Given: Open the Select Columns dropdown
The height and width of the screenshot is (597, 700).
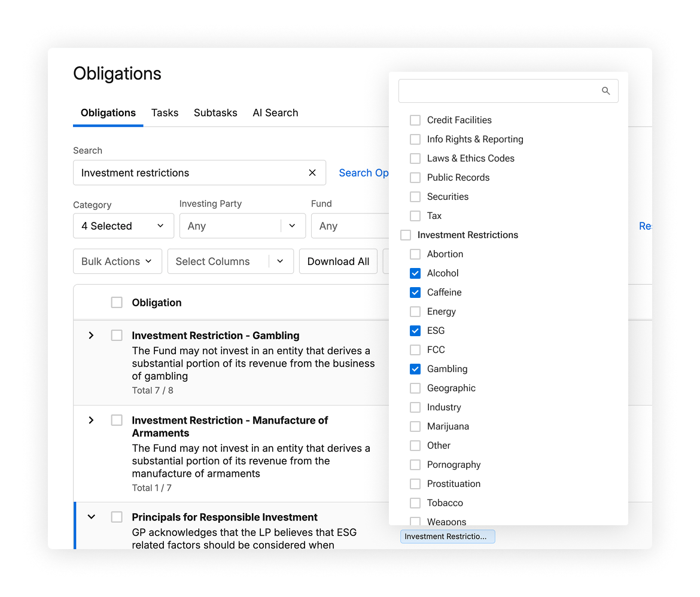Looking at the screenshot, I should point(230,261).
